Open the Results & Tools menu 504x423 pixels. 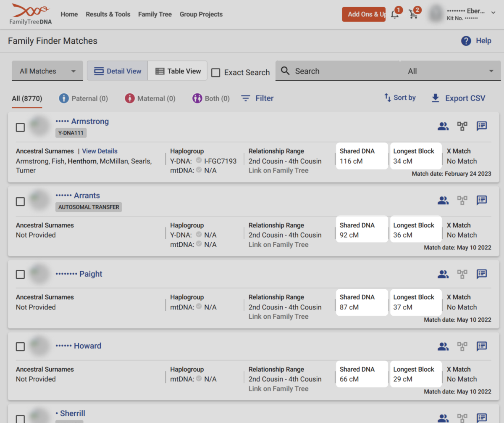coord(108,14)
